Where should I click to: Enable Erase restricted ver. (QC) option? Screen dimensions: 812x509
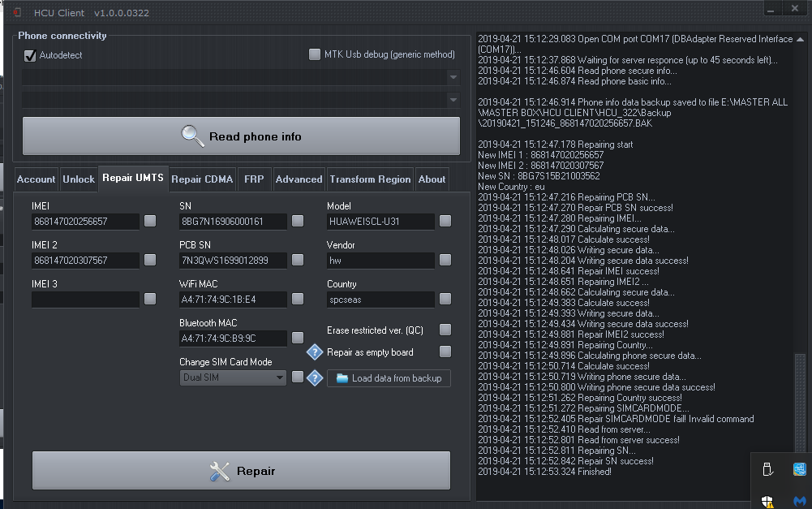[445, 330]
